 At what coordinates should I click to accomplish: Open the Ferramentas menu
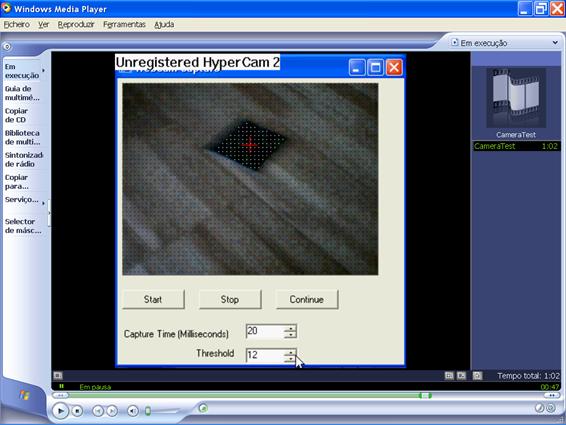tap(124, 25)
